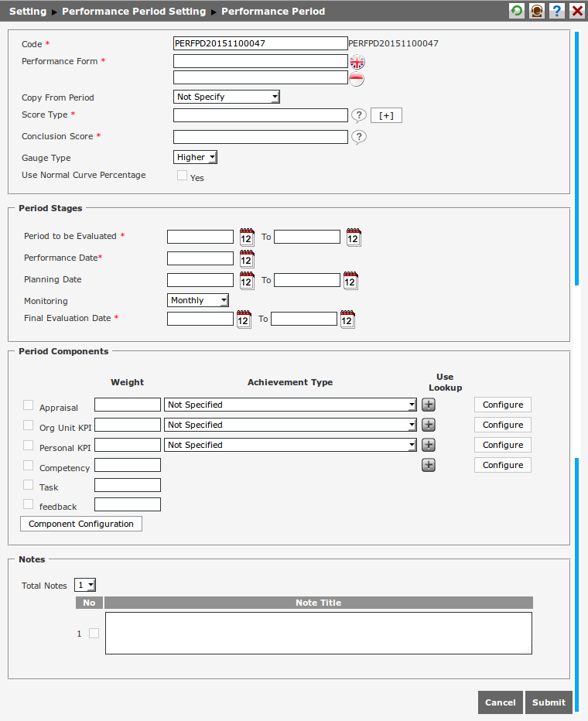Image resolution: width=588 pixels, height=721 pixels.
Task: Click the Code input field
Action: (x=260, y=43)
